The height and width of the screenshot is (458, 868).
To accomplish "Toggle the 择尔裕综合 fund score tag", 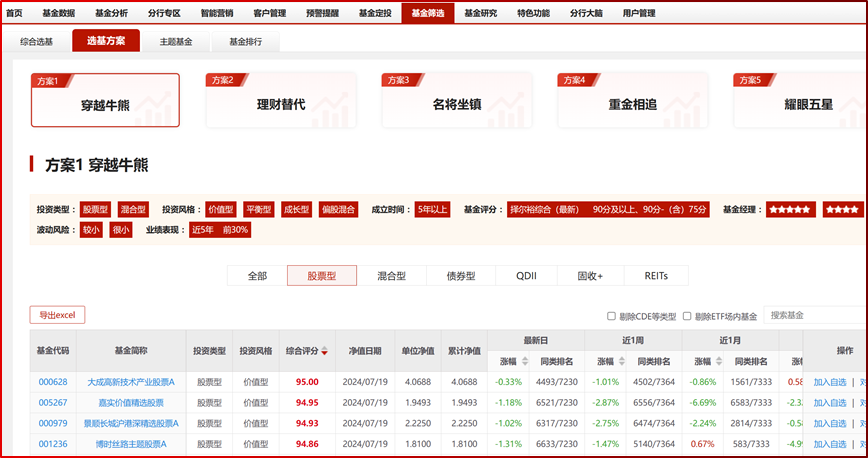I will pyautogui.click(x=608, y=209).
